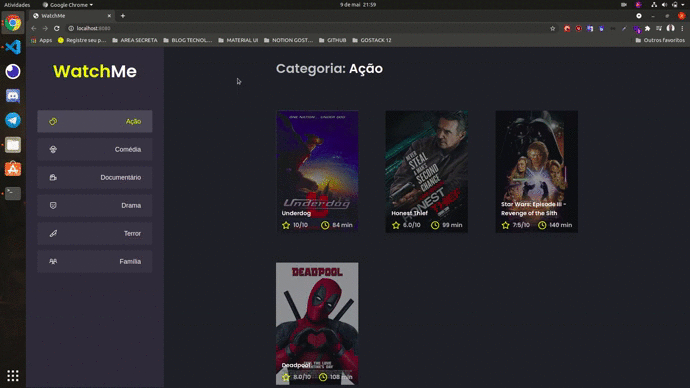The height and width of the screenshot is (388, 690).
Task: Open the Registre seu p... bookmark
Action: (82, 40)
